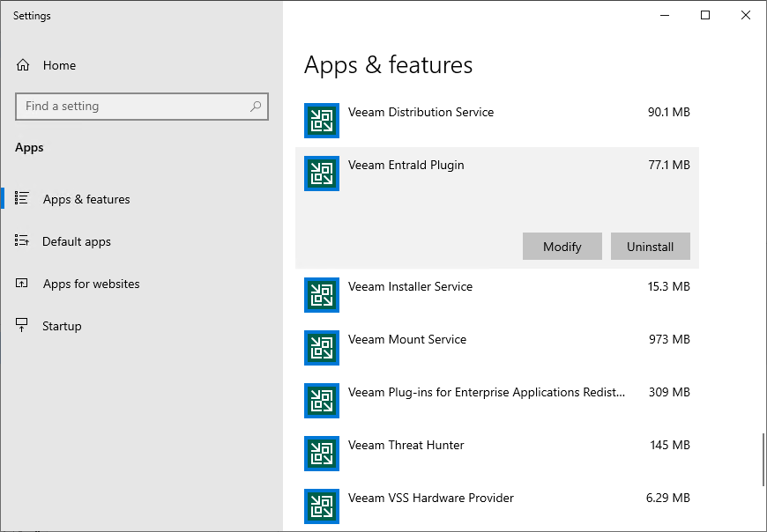The width and height of the screenshot is (767, 532).
Task: Select the Veeam Threat Hunter entry name
Action: pyautogui.click(x=406, y=445)
